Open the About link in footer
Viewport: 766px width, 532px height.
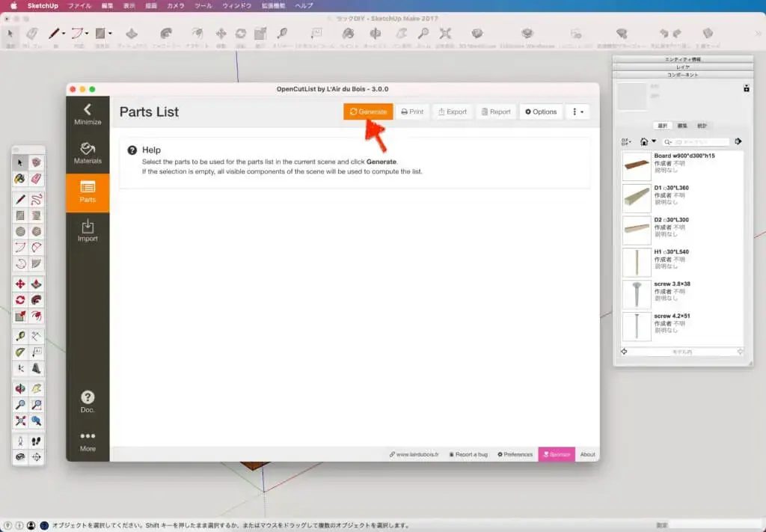[587, 454]
